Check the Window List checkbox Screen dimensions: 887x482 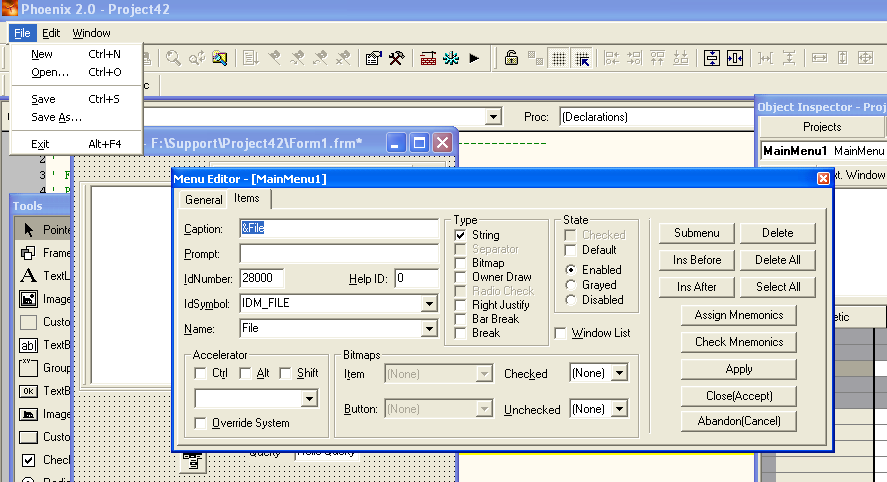561,333
